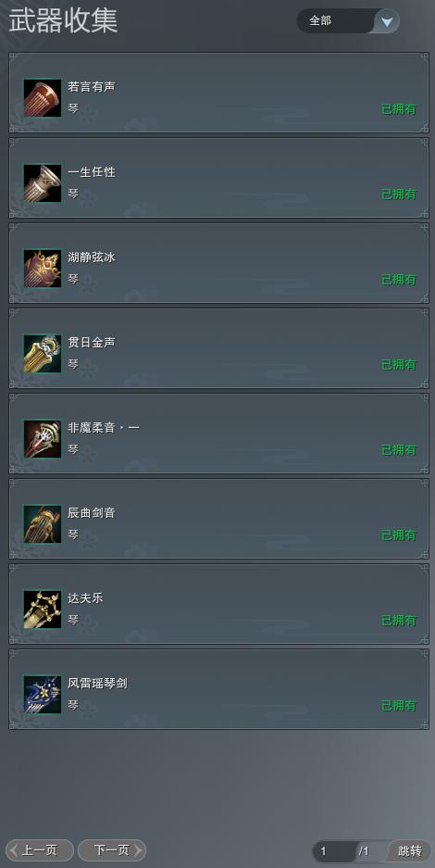Viewport: 435px width, 868px height.
Task: Click the 若言有声 weapon icon
Action: [x=43, y=98]
